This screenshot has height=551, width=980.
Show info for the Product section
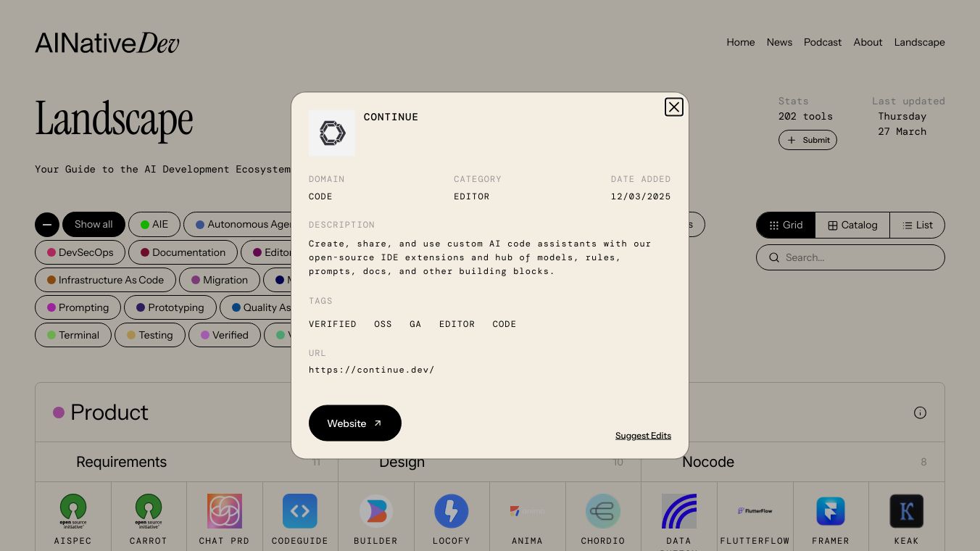pyautogui.click(x=920, y=413)
